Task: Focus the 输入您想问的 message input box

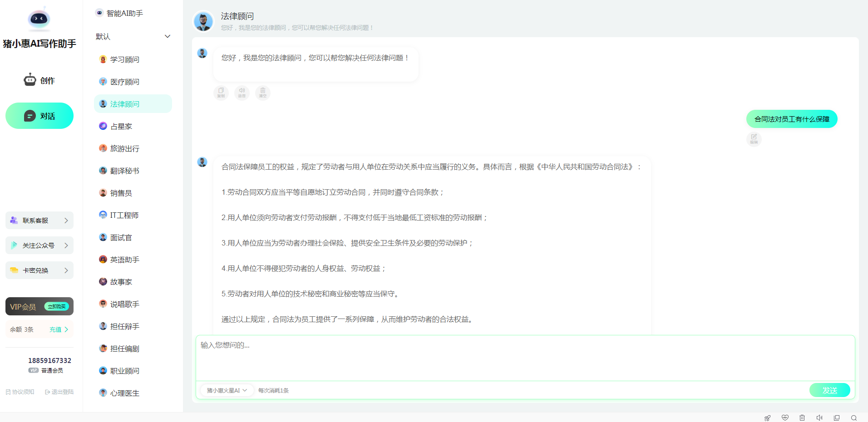Action: (525, 358)
